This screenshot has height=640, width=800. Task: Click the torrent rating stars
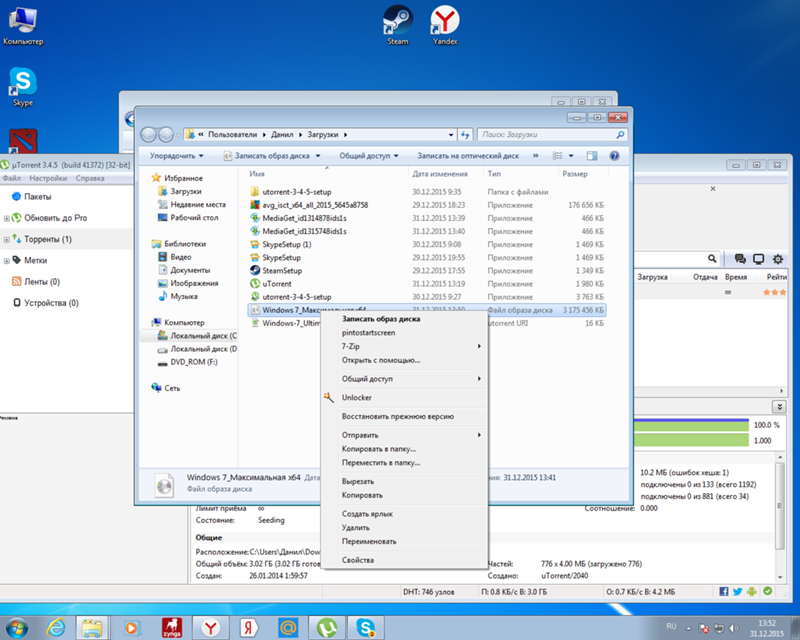tap(774, 292)
